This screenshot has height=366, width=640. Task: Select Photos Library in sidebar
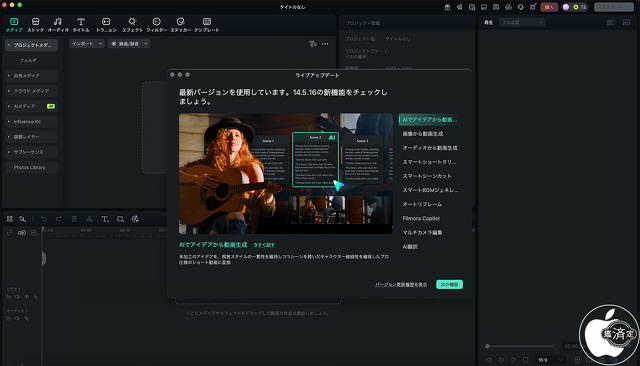tap(31, 167)
